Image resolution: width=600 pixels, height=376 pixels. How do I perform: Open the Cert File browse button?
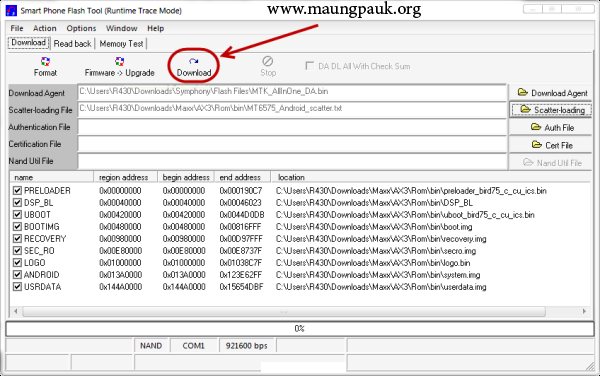(551, 145)
